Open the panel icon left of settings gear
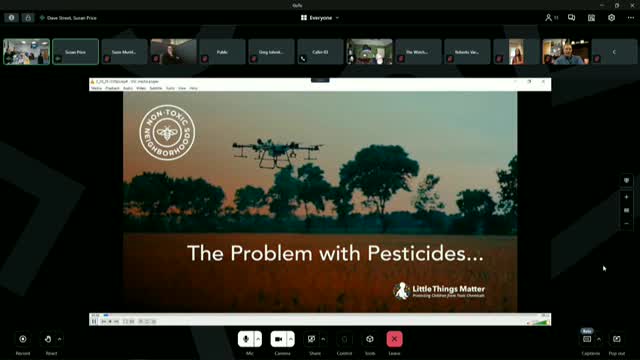This screenshot has width=640, height=360. pos(591,18)
